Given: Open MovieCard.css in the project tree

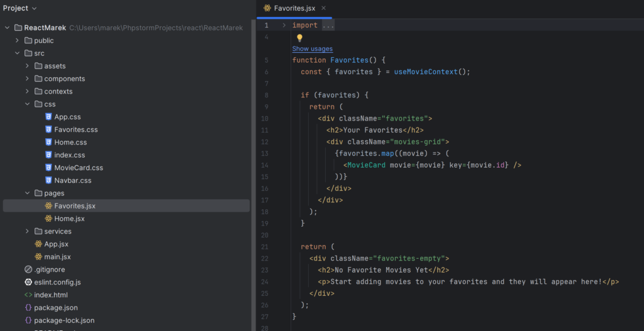Looking at the screenshot, I should [x=78, y=168].
